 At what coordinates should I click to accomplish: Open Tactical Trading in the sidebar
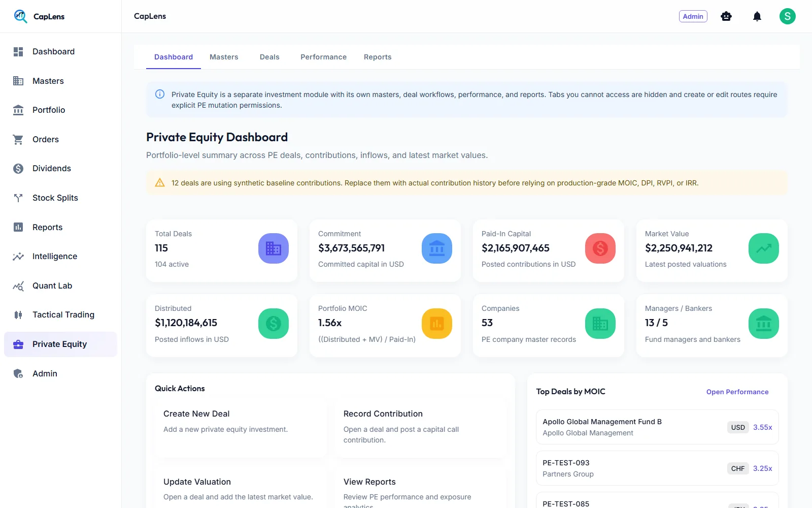60,315
